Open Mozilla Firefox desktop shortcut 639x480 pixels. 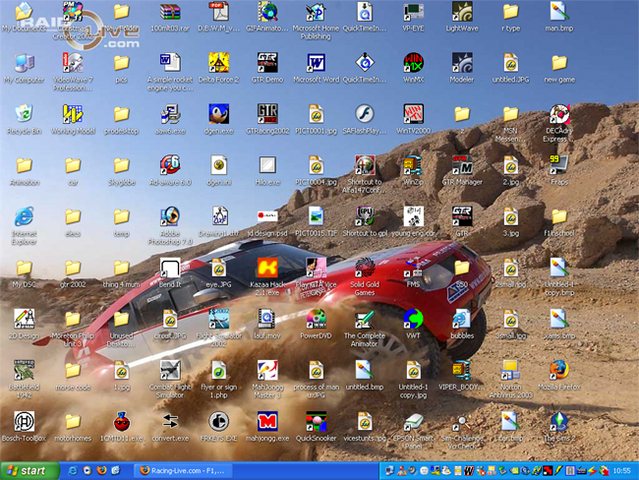click(x=559, y=370)
